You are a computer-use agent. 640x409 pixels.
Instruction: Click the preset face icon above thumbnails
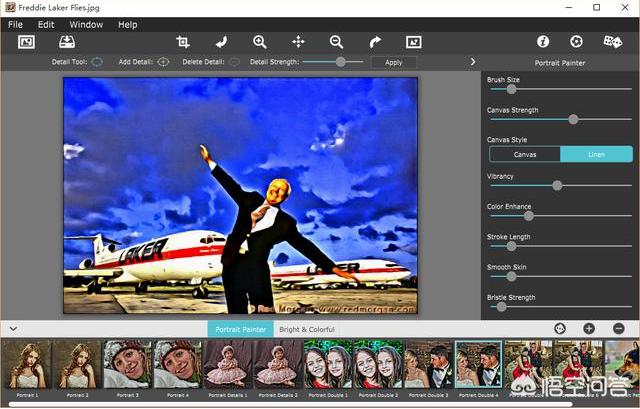point(560,329)
